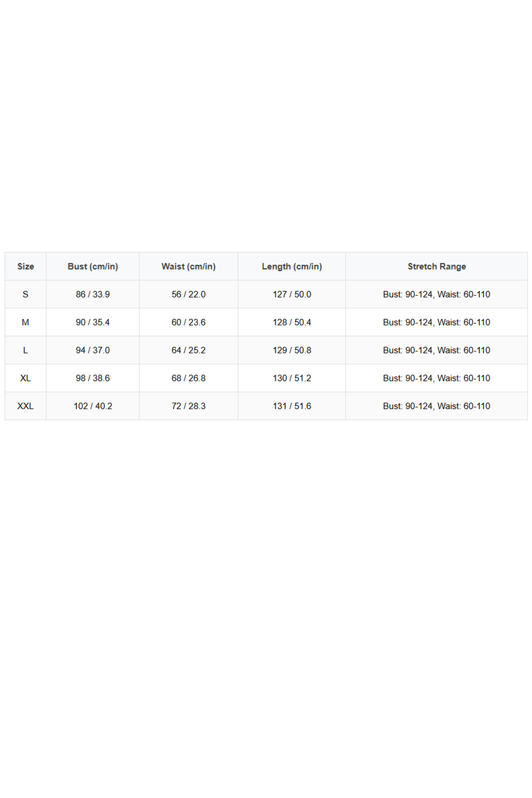
Task: Select the XL size cell
Action: pos(25,378)
